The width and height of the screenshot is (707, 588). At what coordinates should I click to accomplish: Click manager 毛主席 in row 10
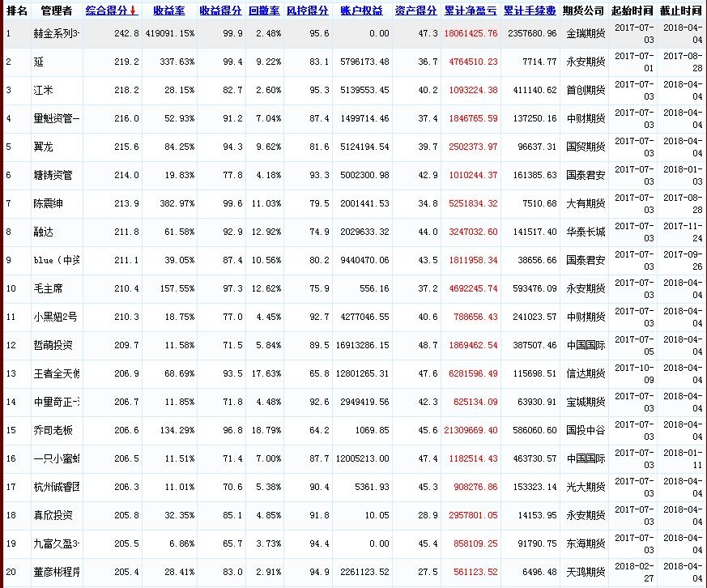pos(49,288)
